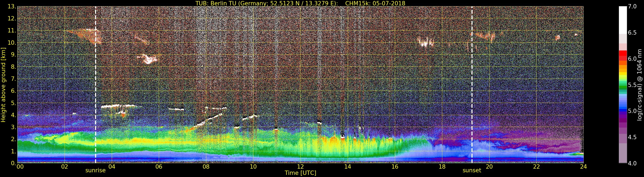Image resolution: width=644 pixels, height=177 pixels.
Task: Click time-axis tick label "18"
Action: [442, 167]
